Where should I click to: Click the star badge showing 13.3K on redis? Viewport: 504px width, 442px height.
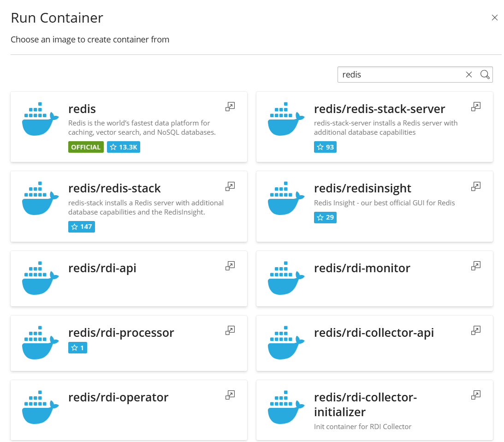click(x=123, y=147)
